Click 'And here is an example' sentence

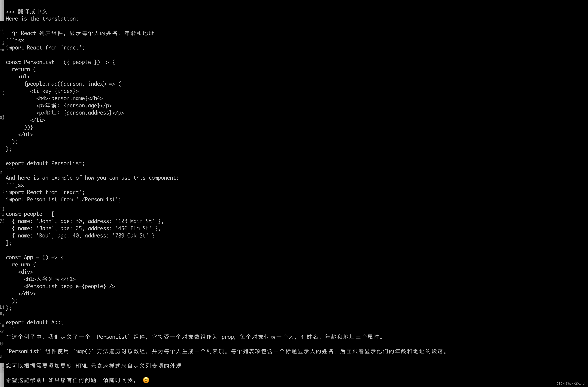92,178
